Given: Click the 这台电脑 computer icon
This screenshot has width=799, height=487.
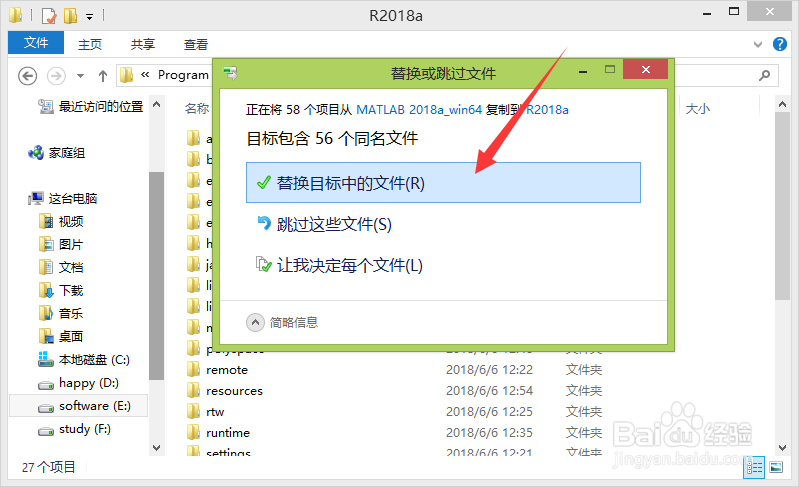Looking at the screenshot, I should click(x=36, y=198).
